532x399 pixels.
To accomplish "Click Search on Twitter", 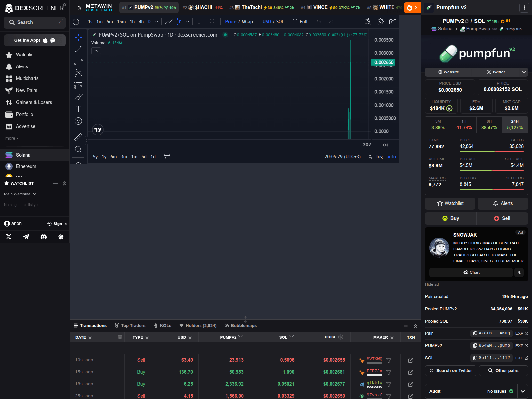I will pyautogui.click(x=451, y=371).
